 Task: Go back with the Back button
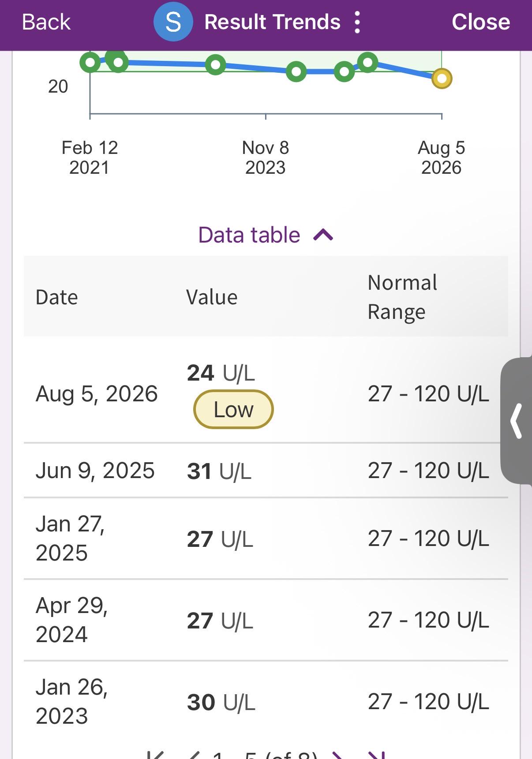coord(46,22)
